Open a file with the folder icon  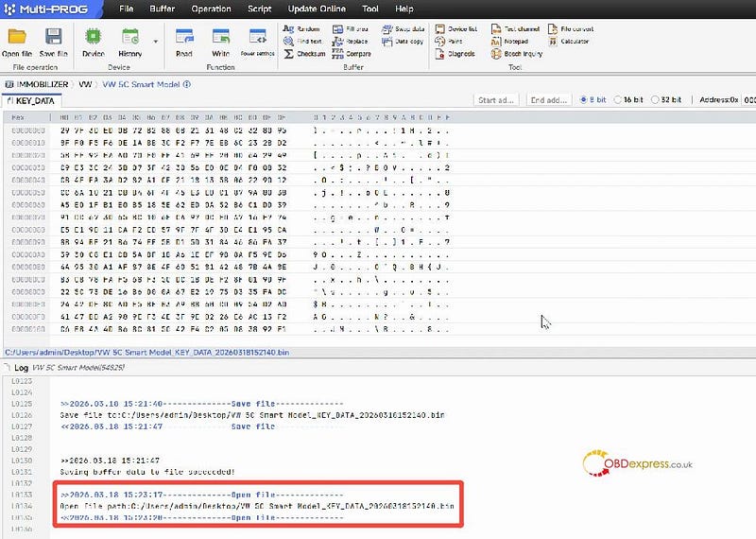pos(17,42)
